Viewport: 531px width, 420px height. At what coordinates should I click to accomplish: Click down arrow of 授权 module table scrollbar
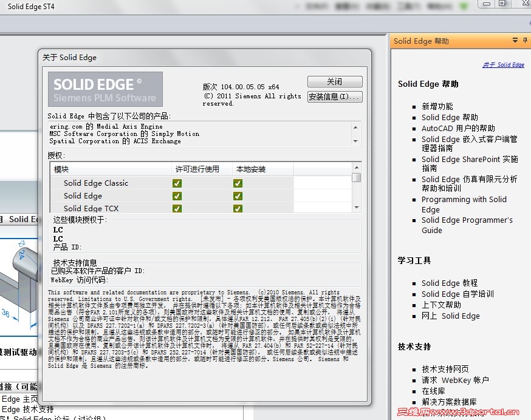point(356,208)
